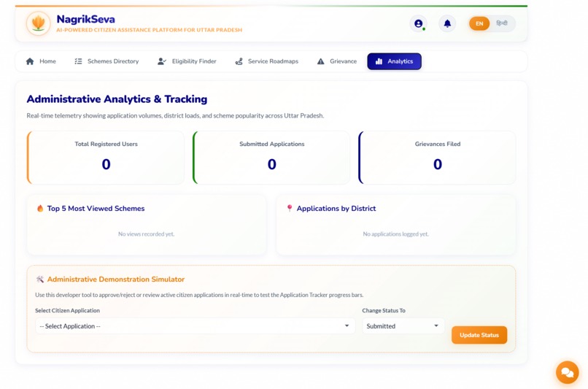Viewport: 588px width, 389px height.
Task: Go to the Home tab
Action: pyautogui.click(x=41, y=61)
